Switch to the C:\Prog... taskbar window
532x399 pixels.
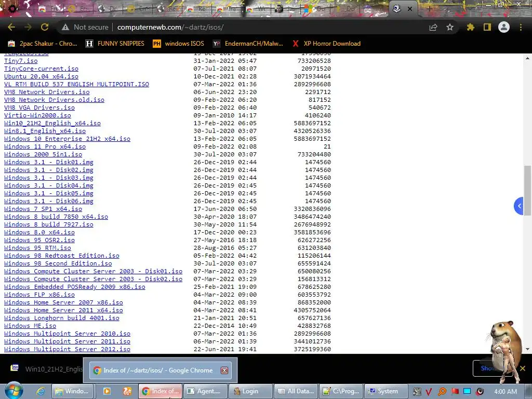click(x=341, y=391)
